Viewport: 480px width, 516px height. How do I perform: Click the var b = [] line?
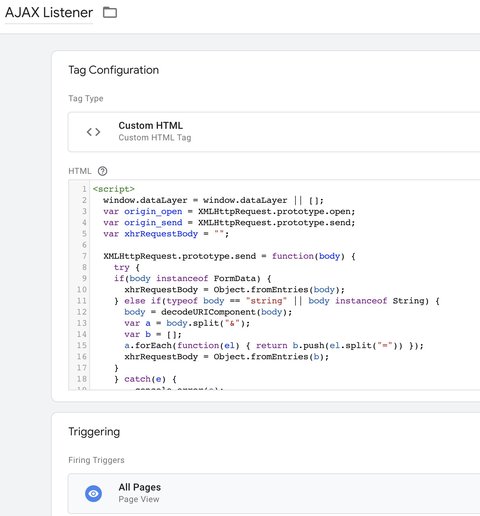click(x=153, y=334)
